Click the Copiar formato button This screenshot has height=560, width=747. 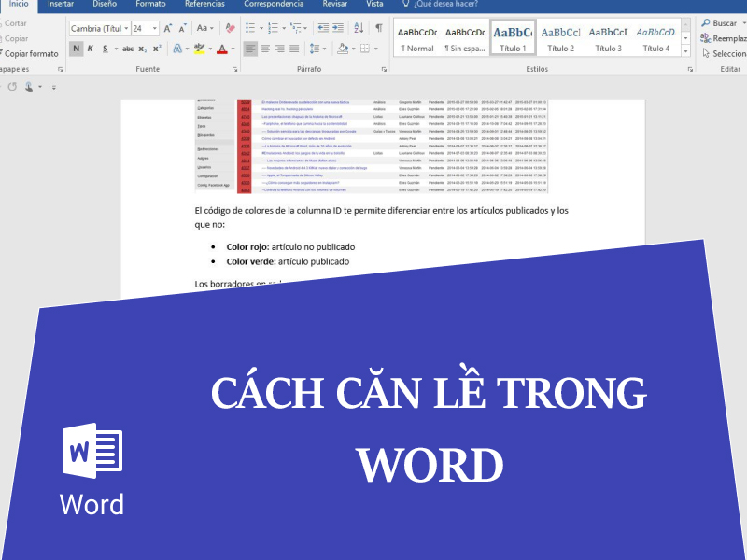point(29,54)
